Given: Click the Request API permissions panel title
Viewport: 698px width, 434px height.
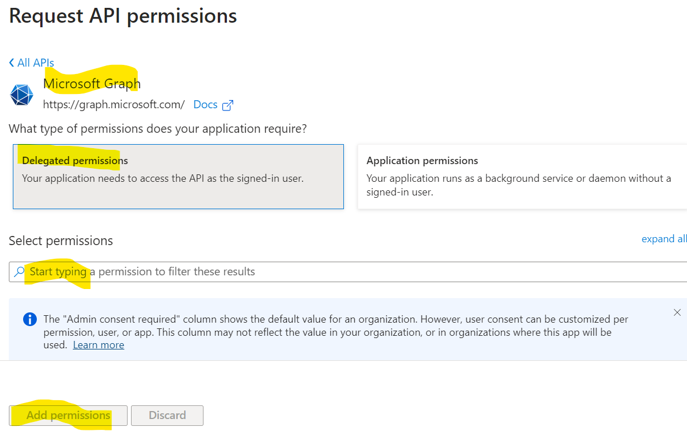Looking at the screenshot, I should click(x=123, y=17).
